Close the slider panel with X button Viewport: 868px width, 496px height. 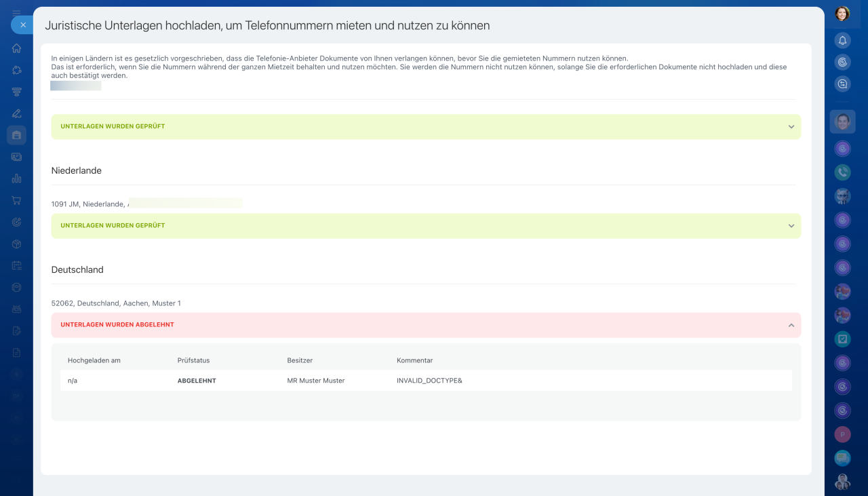tap(22, 24)
